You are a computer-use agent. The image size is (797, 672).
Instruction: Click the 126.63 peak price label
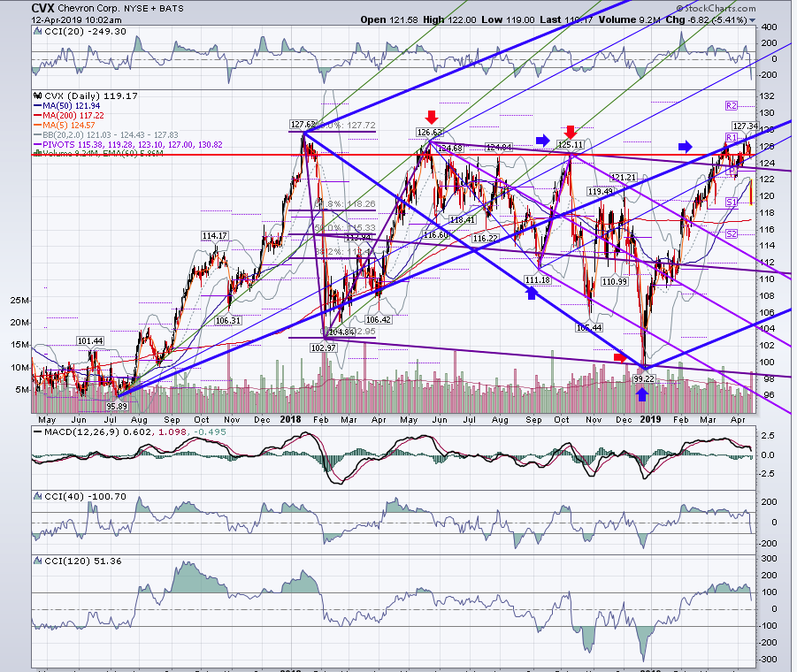pyautogui.click(x=430, y=133)
